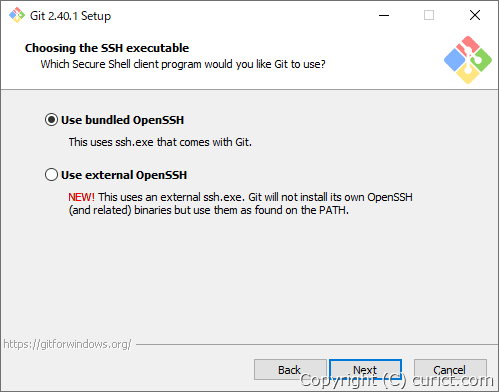Click the "Use external OpenSSH" label text
This screenshot has width=499, height=392.
coord(124,175)
